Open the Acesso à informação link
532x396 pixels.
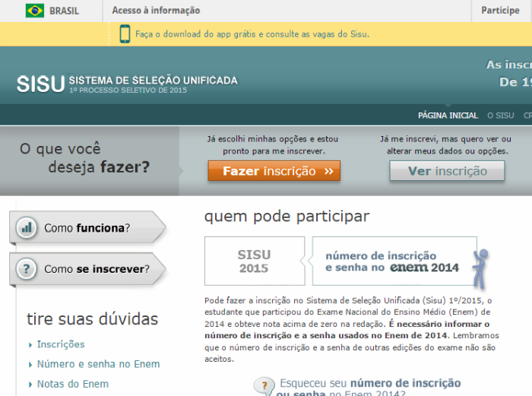pyautogui.click(x=156, y=11)
